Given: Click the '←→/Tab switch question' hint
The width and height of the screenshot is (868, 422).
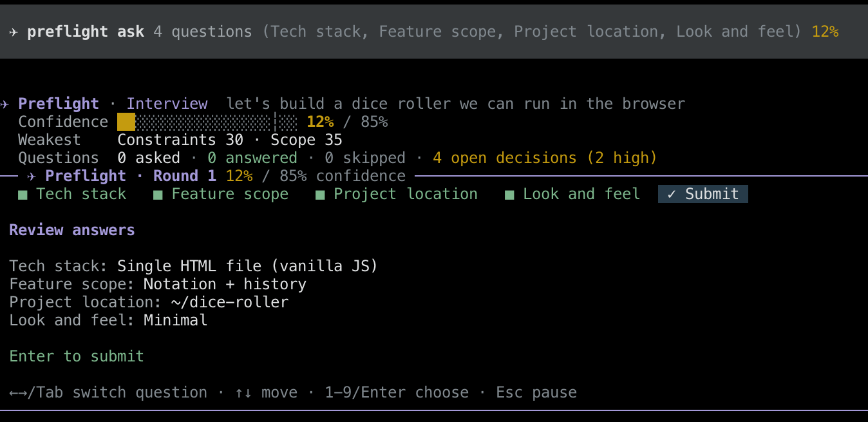Looking at the screenshot, I should (108, 392).
